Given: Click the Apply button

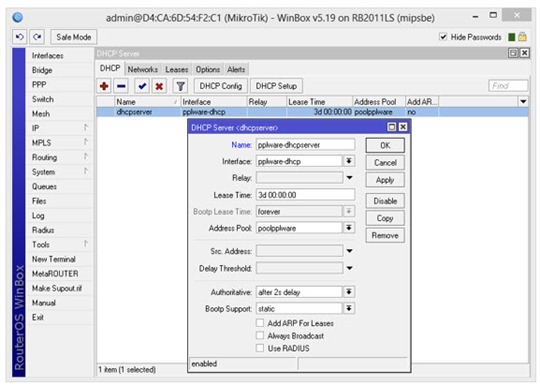Looking at the screenshot, I should click(x=385, y=180).
